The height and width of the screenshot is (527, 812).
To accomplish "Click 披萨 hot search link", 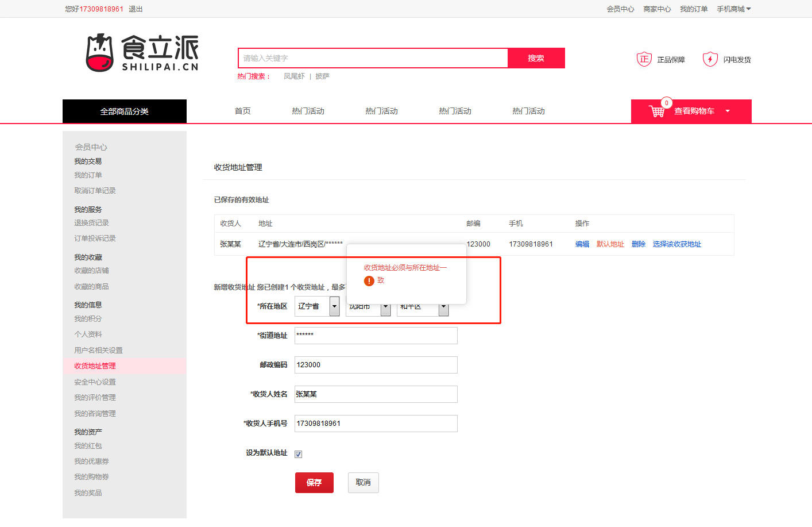I will (322, 76).
